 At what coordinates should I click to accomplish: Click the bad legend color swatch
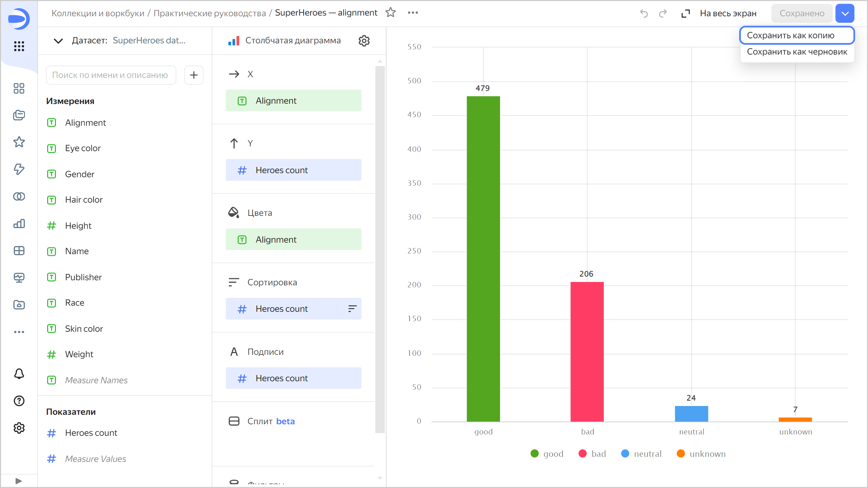tap(583, 454)
